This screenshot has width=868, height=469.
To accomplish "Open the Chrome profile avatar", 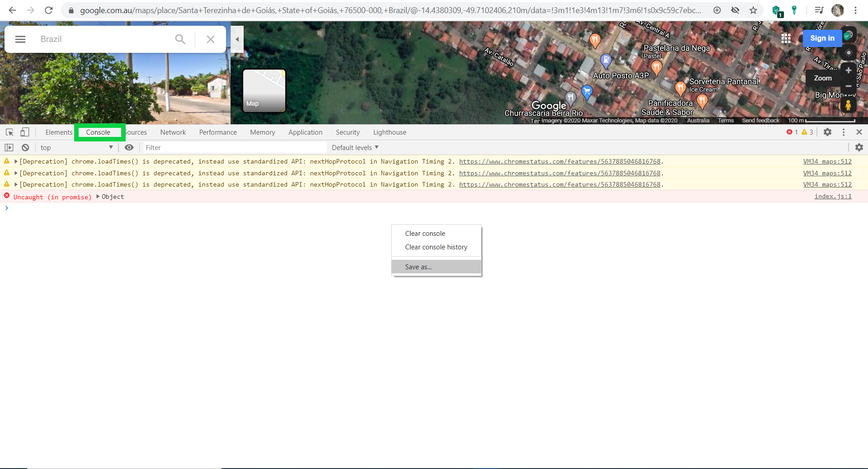I will (x=838, y=10).
